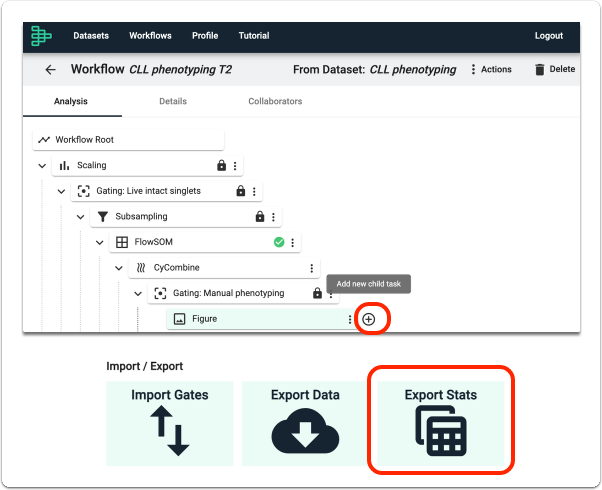This screenshot has height=490, width=602.
Task: Click lock icon on Manual phenotyping row
Action: (318, 293)
